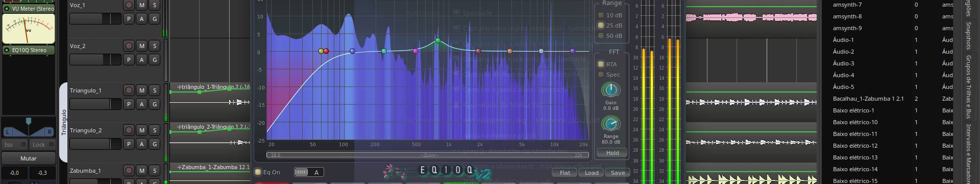Arm record on the Voz_1 track
Viewport: 980px width, 184px height.
point(129,5)
